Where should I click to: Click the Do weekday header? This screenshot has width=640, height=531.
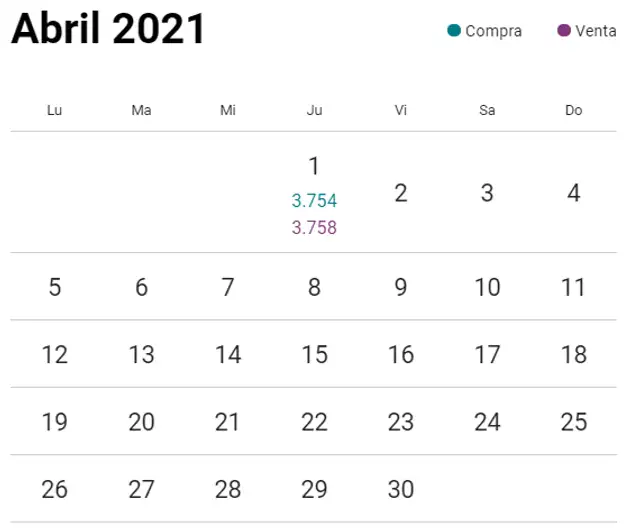click(573, 110)
